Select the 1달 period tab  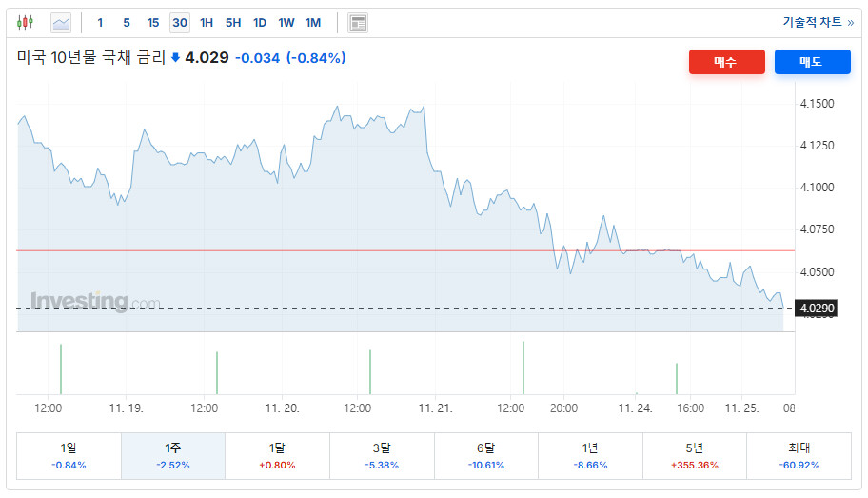(x=277, y=455)
